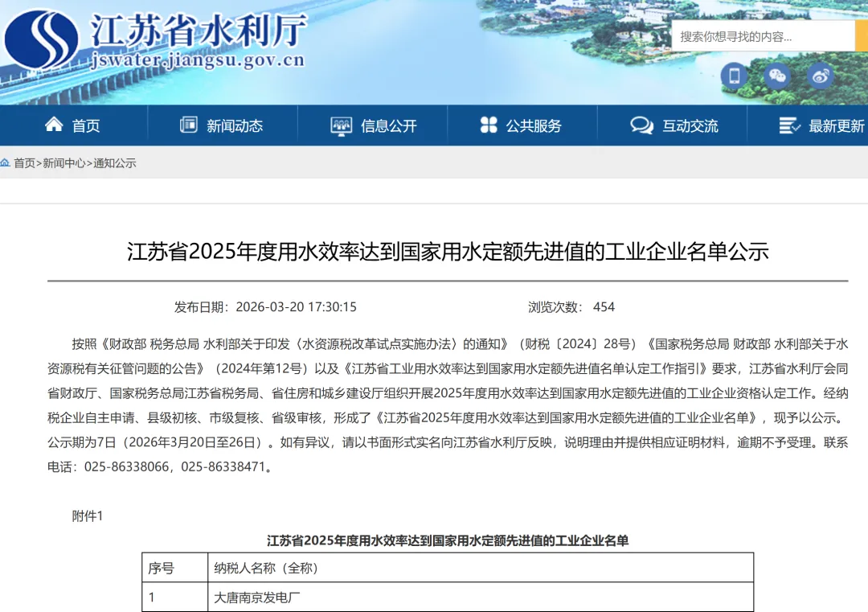Click the text 公示期为7日（2026年3月20日至26日）
This screenshot has width=868, height=612.
pyautogui.click(x=157, y=442)
